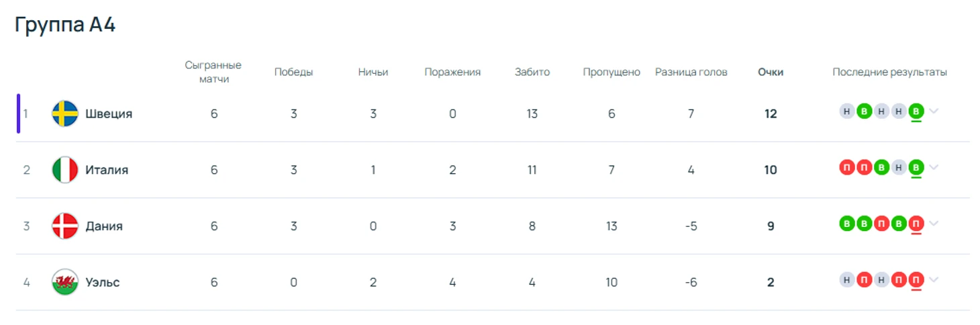Open the Уэльс team link
Image resolution: width=980 pixels, height=325 pixels.
tap(103, 282)
